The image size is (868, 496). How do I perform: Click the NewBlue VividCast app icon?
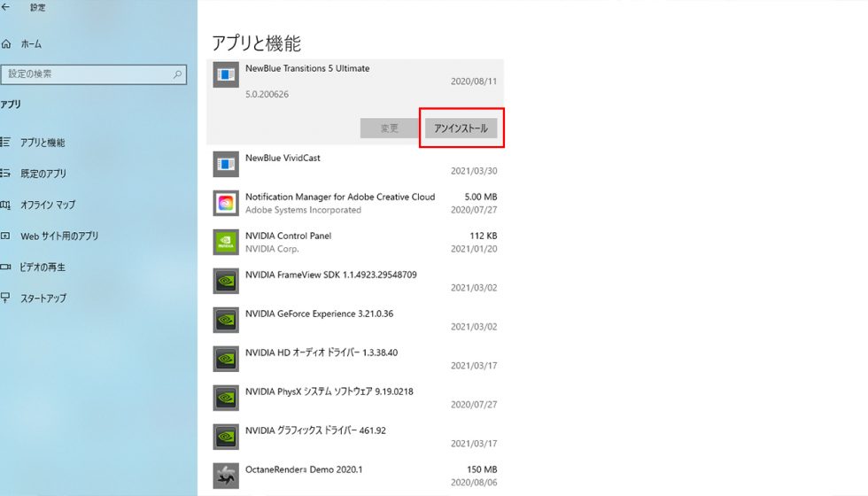[226, 165]
